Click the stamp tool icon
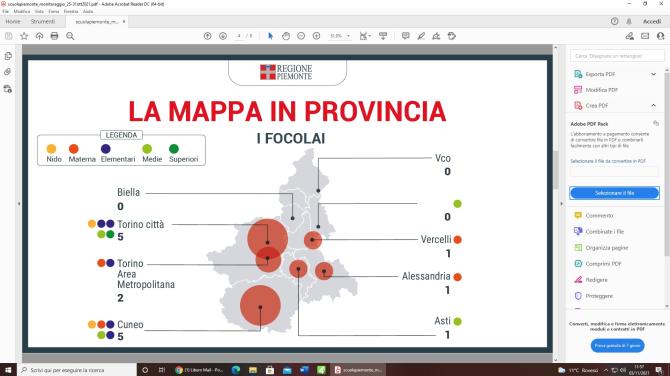 [452, 36]
